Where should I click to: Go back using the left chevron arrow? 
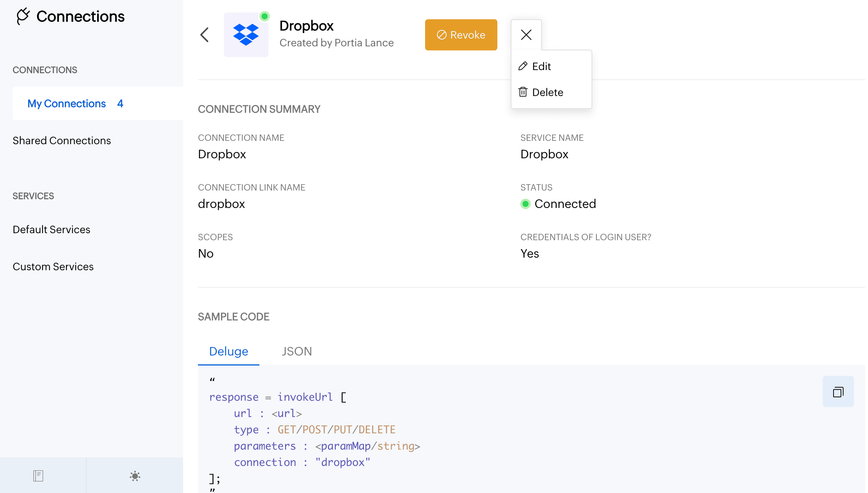205,35
